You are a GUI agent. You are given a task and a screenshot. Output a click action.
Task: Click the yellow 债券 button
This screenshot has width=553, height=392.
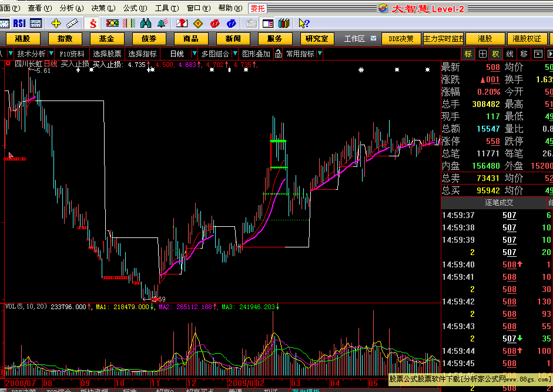click(x=149, y=38)
